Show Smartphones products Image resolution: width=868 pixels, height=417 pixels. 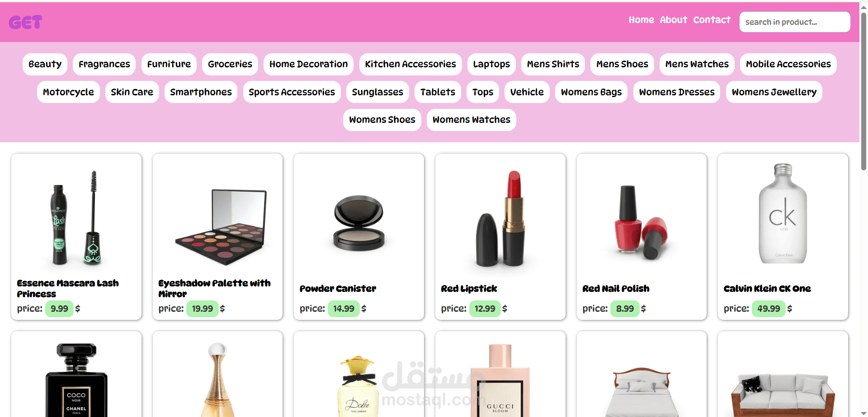coord(201,92)
